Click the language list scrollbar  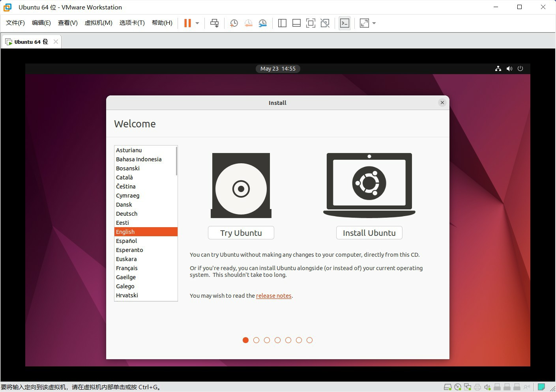click(176, 161)
